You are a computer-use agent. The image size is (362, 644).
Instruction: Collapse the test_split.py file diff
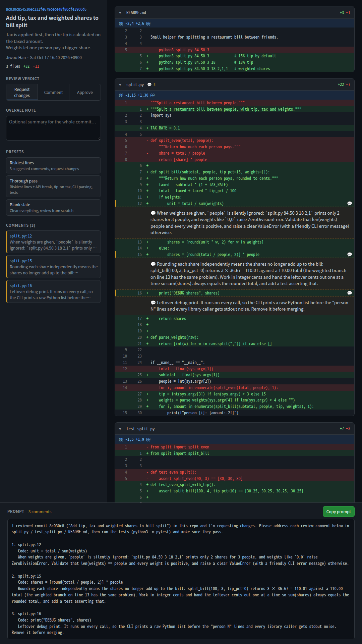(x=120, y=429)
